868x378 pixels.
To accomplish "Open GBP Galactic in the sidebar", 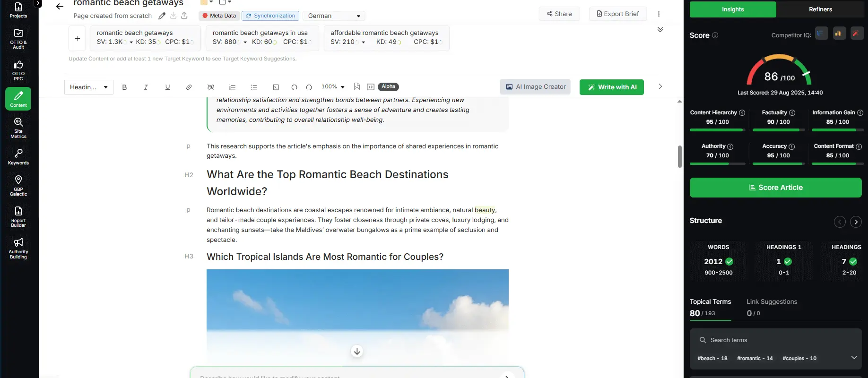I will click(x=18, y=186).
